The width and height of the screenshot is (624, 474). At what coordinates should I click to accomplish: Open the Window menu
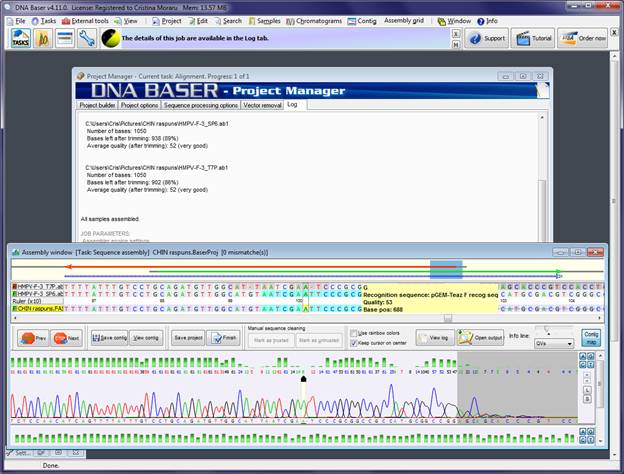point(454,21)
